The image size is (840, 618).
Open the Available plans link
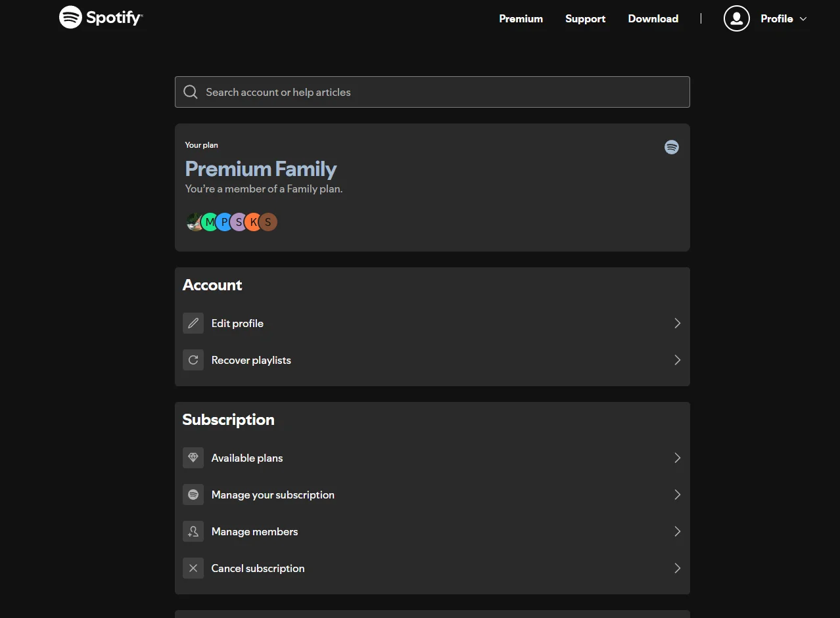(x=247, y=458)
